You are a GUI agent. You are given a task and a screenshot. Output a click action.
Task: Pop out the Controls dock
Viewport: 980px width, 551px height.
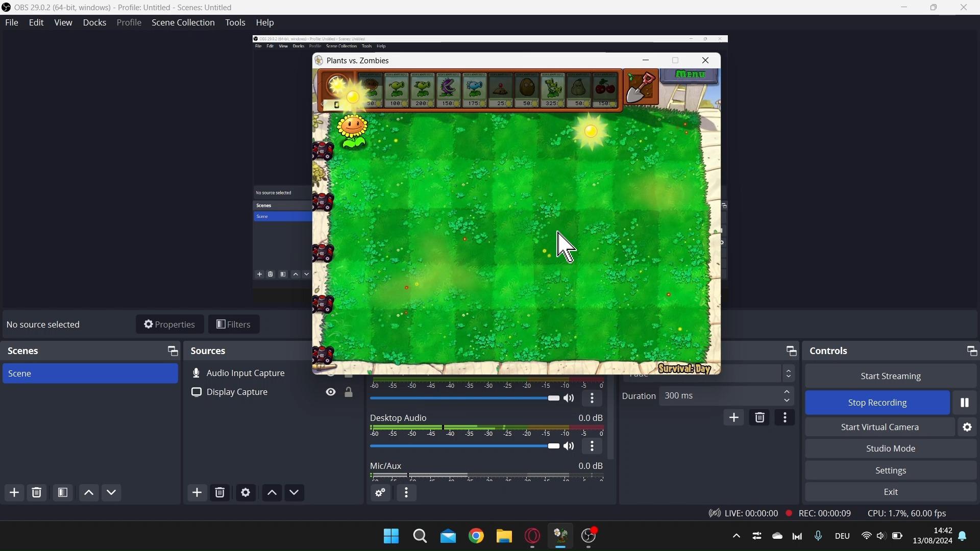pyautogui.click(x=972, y=351)
